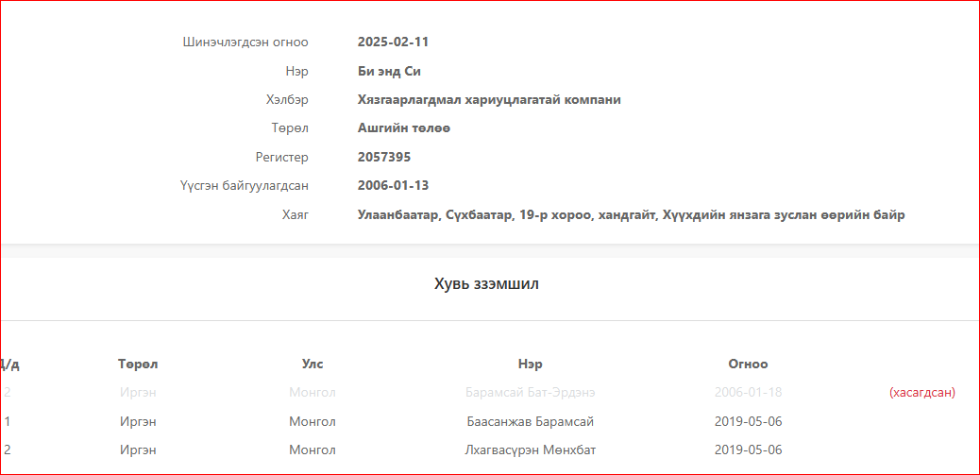Click the Улс column header
This screenshot has width=980, height=475.
point(313,364)
